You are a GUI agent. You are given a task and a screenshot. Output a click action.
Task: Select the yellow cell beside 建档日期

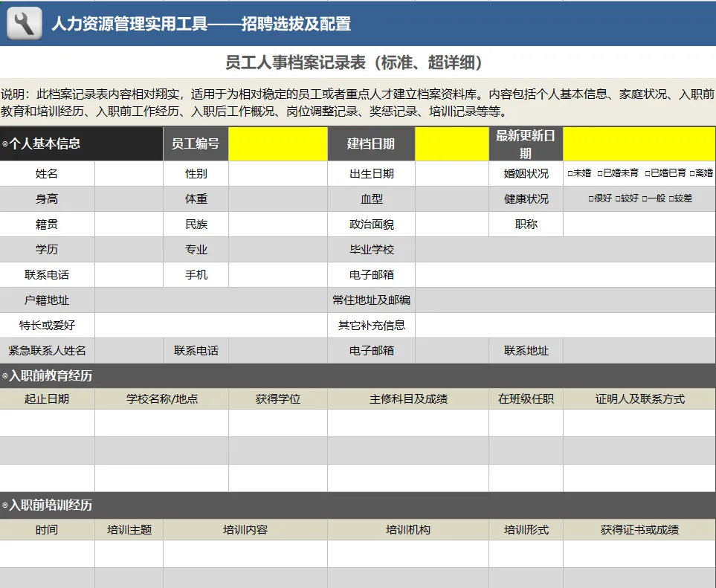[452, 143]
